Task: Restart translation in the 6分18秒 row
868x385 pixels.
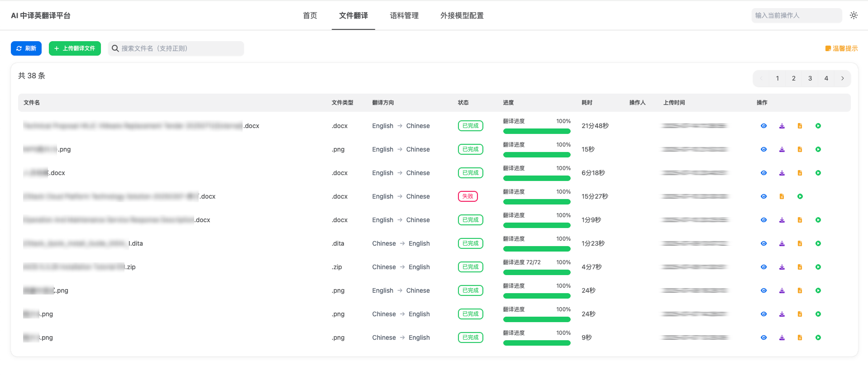Action: point(818,173)
